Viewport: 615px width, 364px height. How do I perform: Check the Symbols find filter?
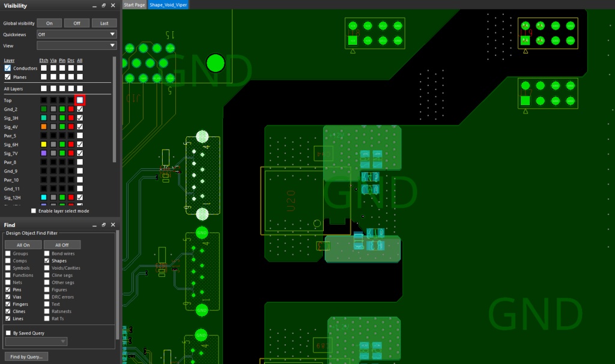click(x=8, y=268)
